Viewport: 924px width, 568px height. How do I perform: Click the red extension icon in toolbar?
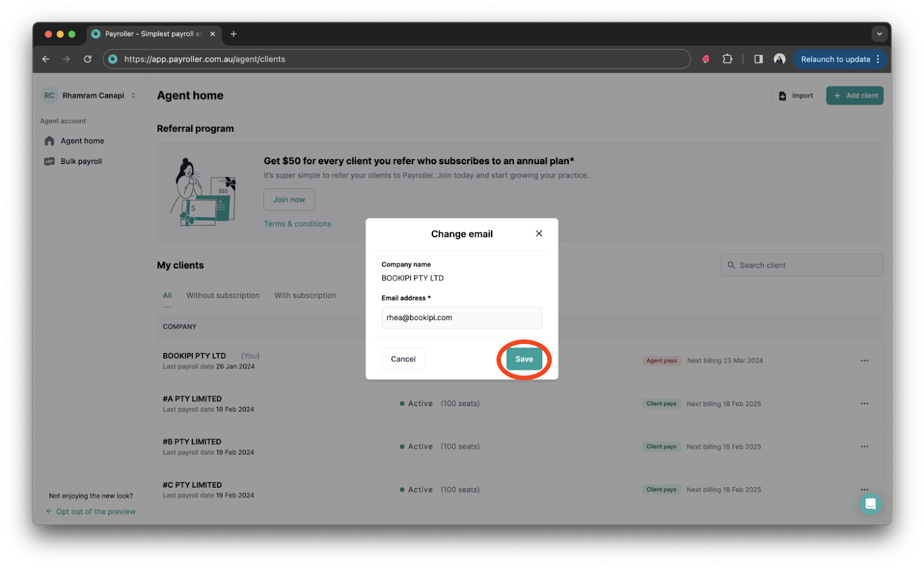pyautogui.click(x=706, y=59)
